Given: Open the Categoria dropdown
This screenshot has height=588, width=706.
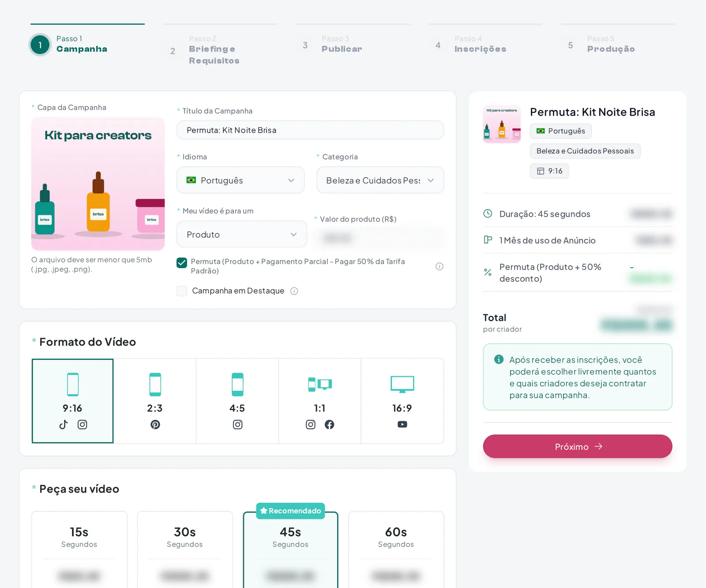Looking at the screenshot, I should coord(380,180).
